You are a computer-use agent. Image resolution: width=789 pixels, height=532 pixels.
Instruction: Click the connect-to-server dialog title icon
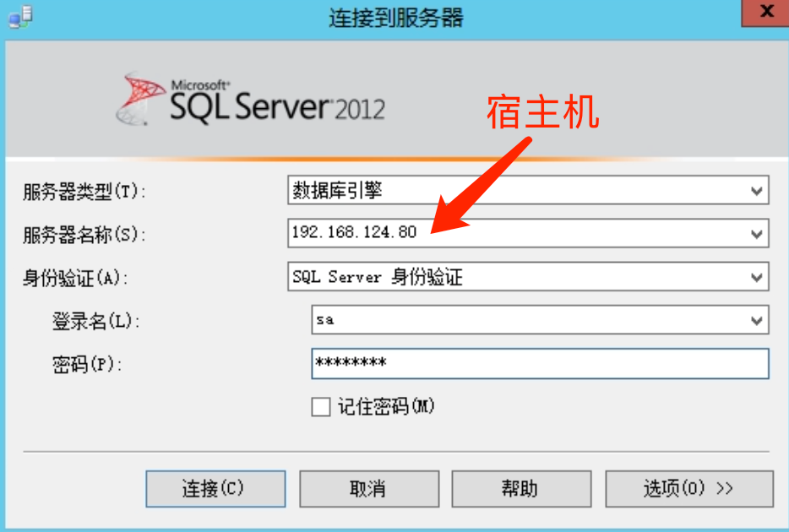click(x=20, y=17)
